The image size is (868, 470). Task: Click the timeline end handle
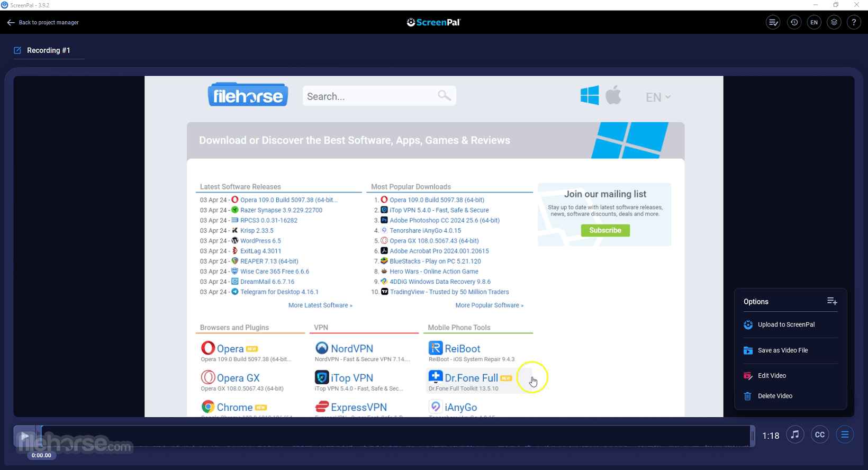click(753, 436)
